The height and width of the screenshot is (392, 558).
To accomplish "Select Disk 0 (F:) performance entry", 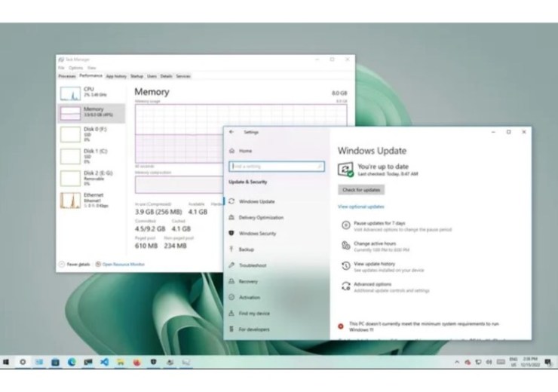I will pyautogui.click(x=91, y=134).
